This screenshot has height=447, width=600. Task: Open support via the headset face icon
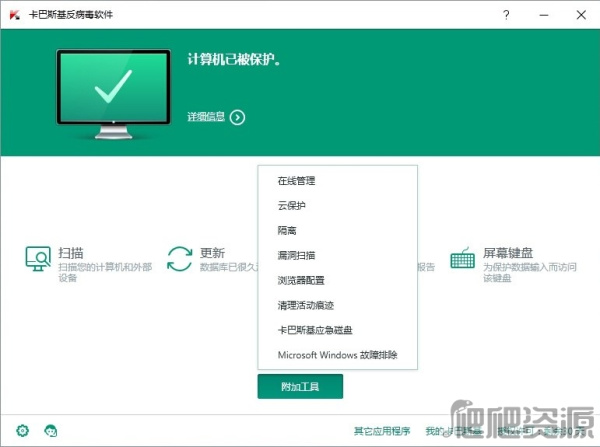click(x=51, y=431)
